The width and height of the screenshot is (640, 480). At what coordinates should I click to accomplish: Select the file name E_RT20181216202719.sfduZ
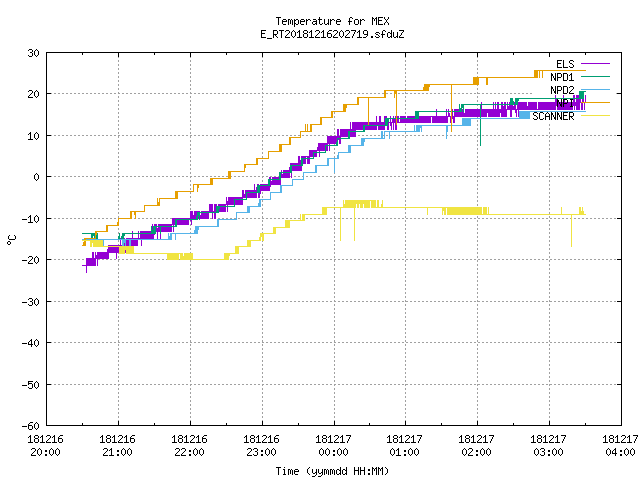click(x=332, y=34)
